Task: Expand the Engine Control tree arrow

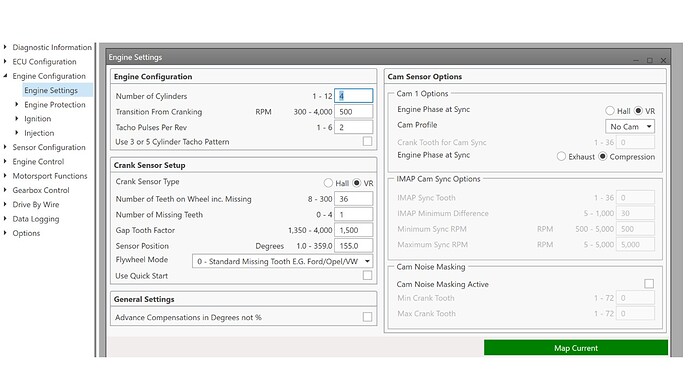Action: pyautogui.click(x=5, y=161)
